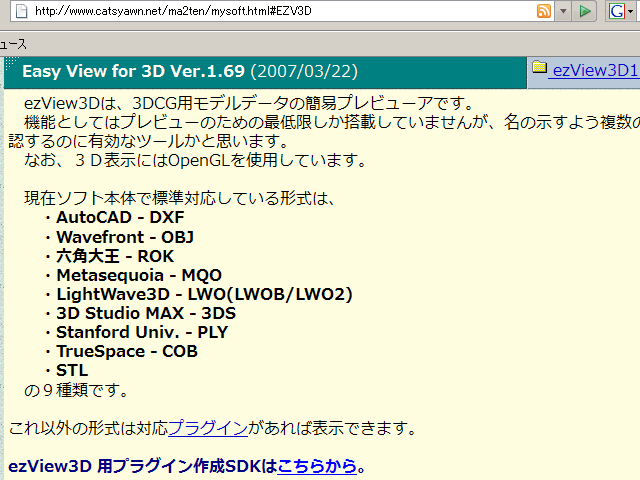This screenshot has width=640, height=480.
Task: Click the STL list item
Action: [x=72, y=370]
